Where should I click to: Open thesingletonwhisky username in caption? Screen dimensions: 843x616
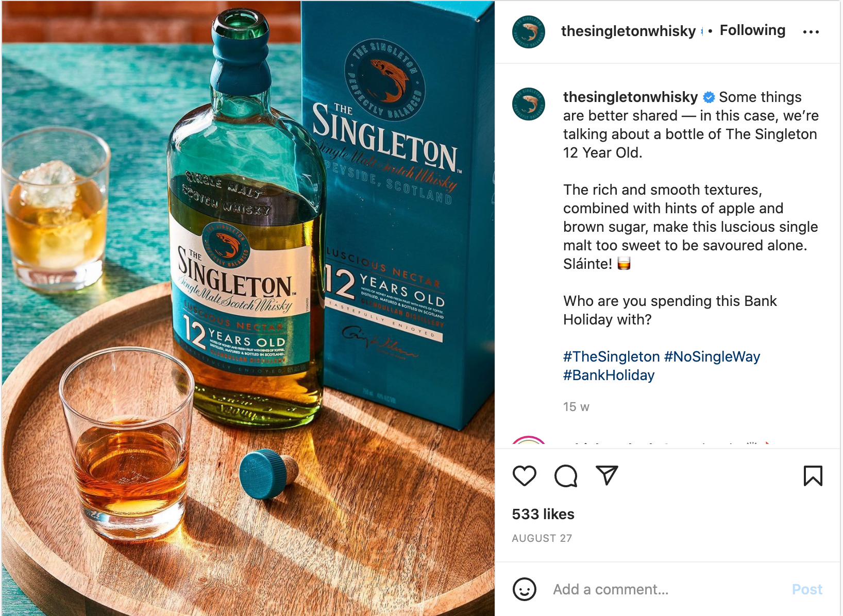point(630,97)
